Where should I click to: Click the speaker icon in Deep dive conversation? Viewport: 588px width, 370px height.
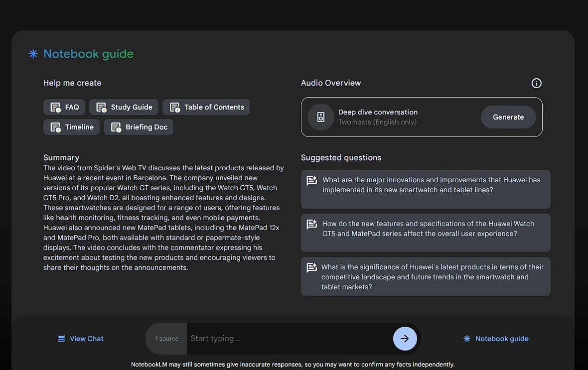(x=320, y=117)
